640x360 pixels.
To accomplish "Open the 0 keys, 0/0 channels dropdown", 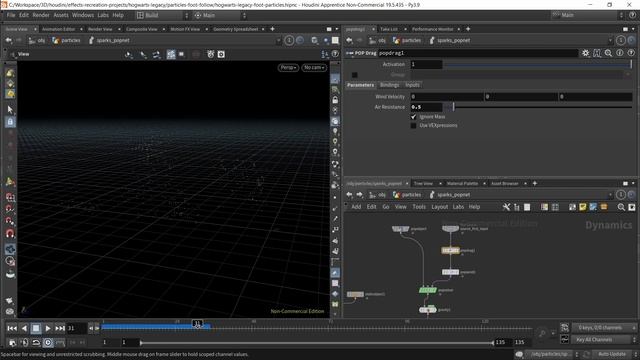I will 604,328.
